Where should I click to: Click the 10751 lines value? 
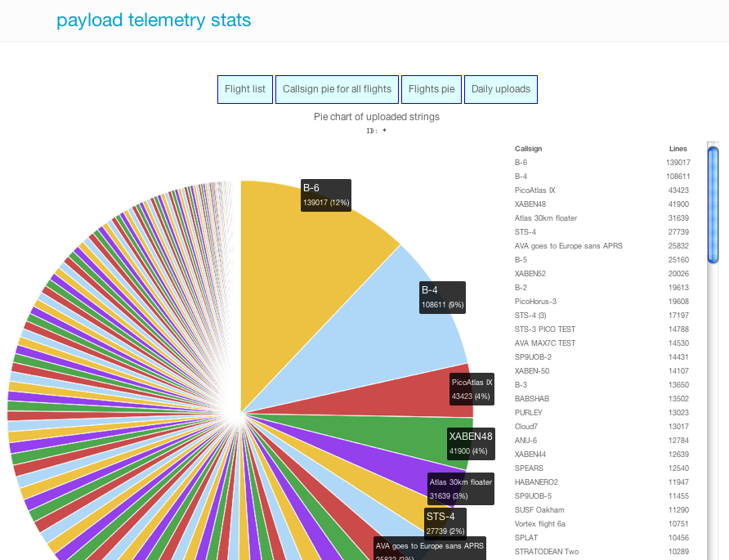coord(679,524)
